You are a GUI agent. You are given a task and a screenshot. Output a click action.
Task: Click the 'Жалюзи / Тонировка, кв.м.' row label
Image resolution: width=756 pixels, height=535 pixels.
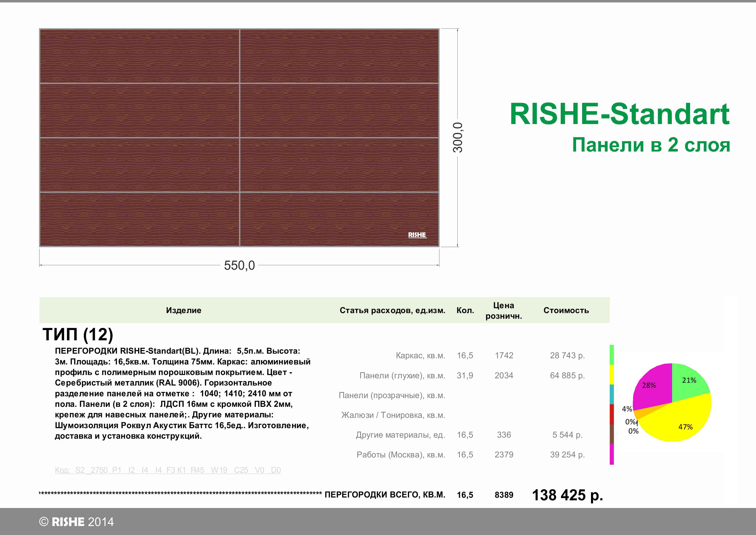(393, 415)
